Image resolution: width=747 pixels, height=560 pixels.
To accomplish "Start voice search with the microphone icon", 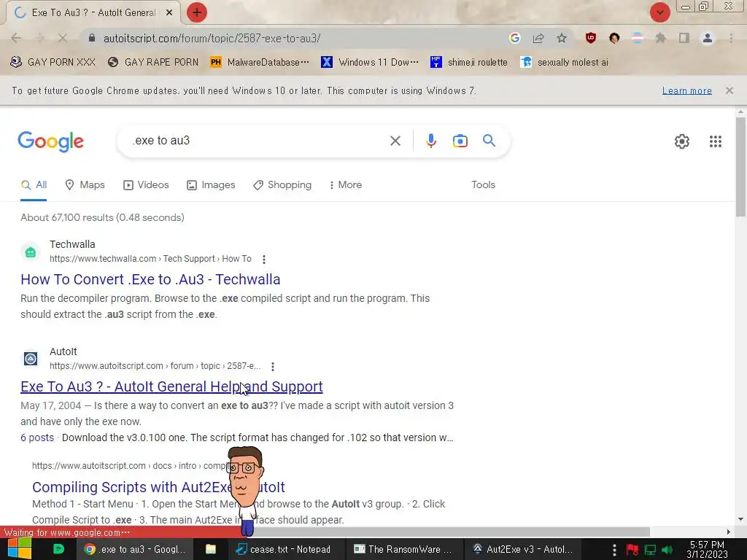I will [431, 141].
